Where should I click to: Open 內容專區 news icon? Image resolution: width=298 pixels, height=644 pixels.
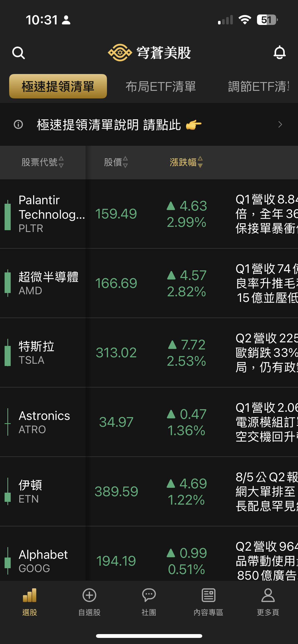[x=208, y=595]
